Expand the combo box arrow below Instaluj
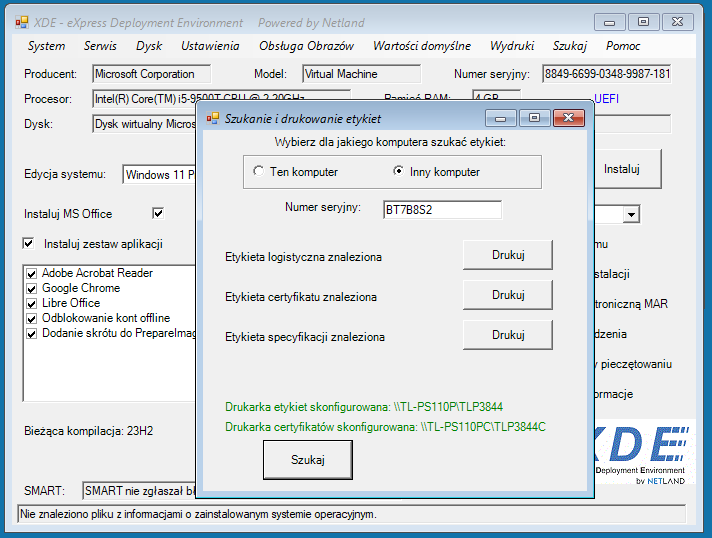The image size is (712, 538). (x=631, y=214)
